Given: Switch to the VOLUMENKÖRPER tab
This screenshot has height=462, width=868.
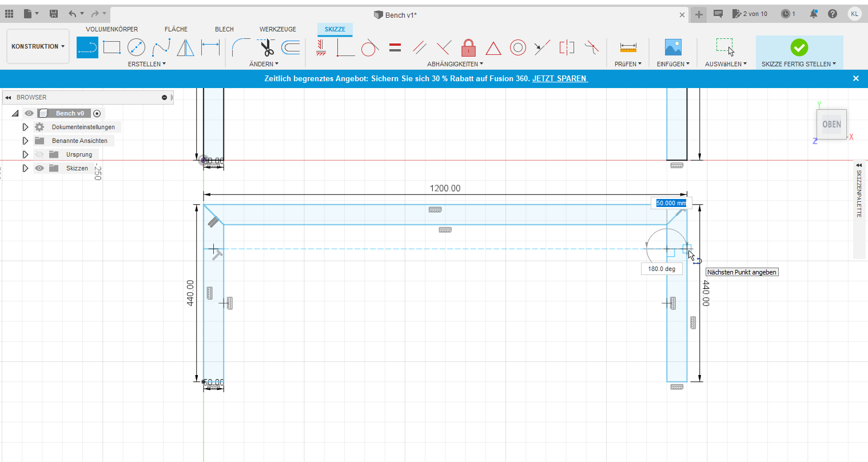Looking at the screenshot, I should (112, 29).
